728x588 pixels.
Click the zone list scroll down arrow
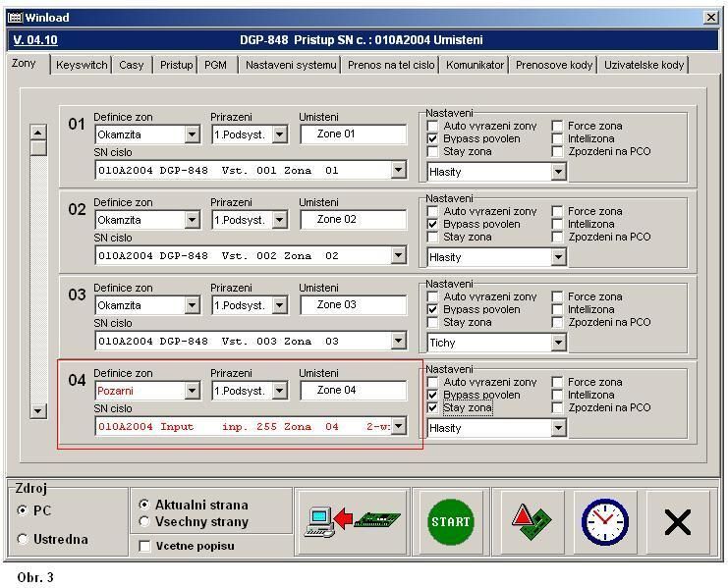tap(38, 411)
